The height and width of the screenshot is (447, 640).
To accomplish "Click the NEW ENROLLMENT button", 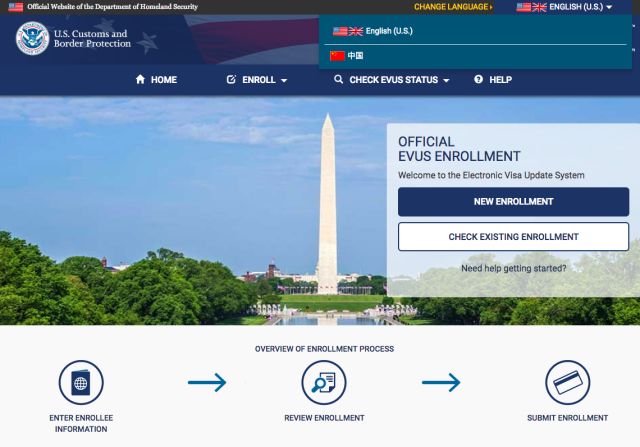I will pos(513,202).
